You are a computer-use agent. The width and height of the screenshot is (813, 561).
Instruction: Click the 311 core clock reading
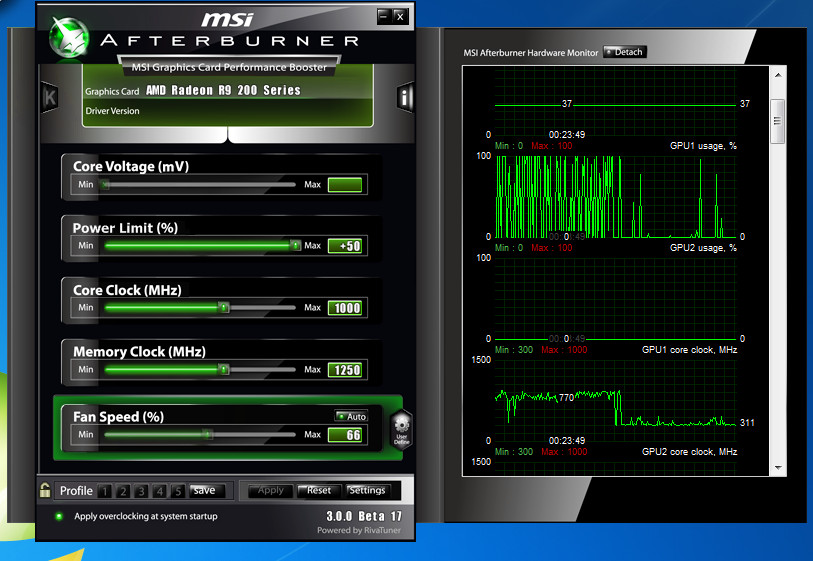(x=747, y=423)
